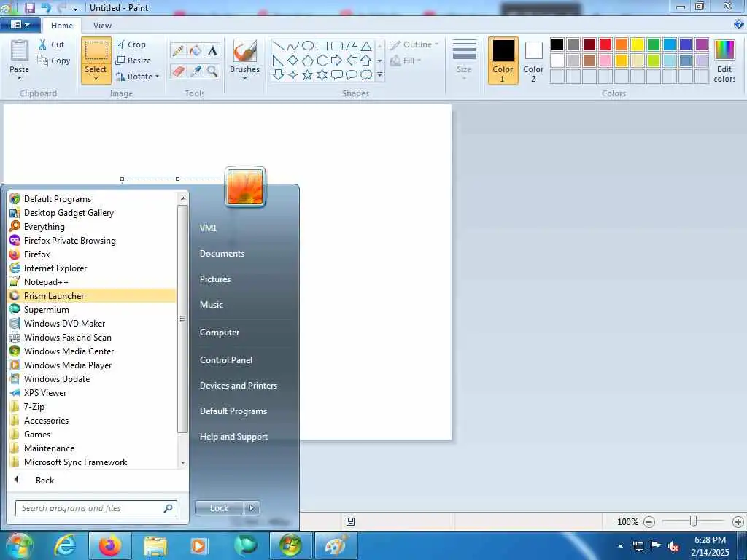Open Control Panel in Start menu
747x560 pixels.
[226, 360]
